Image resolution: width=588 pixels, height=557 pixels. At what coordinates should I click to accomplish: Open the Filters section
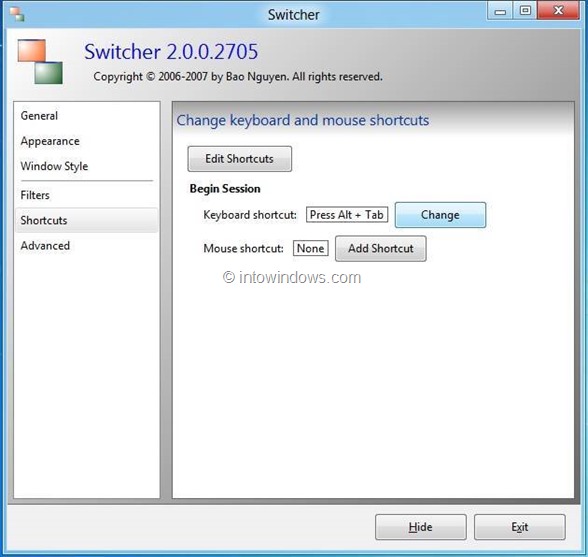(x=86, y=195)
